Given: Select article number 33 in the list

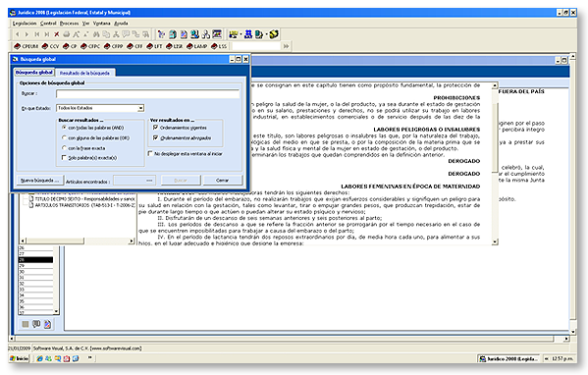Looking at the screenshot, I should point(36,290).
